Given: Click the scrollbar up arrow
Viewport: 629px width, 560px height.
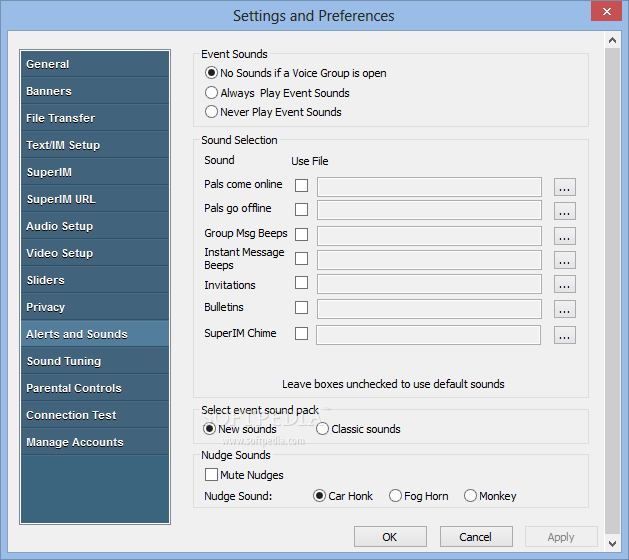Looking at the screenshot, I should tap(612, 40).
